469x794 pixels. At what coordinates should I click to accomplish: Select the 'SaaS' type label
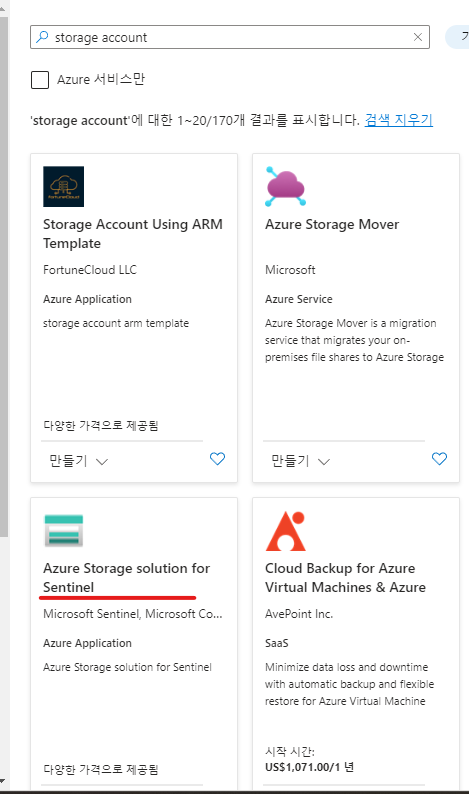pos(277,643)
